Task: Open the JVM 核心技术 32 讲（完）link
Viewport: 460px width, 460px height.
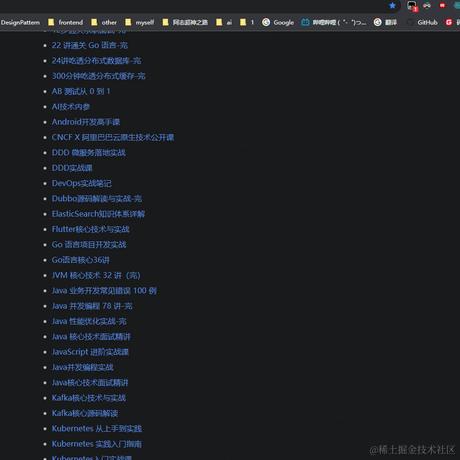Action: (96, 275)
